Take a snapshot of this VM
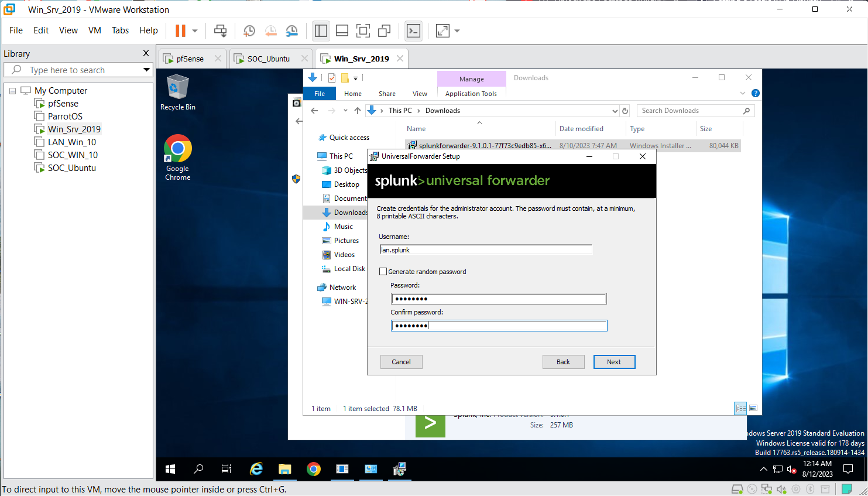Screen dimensions: 868x496 (x=249, y=30)
